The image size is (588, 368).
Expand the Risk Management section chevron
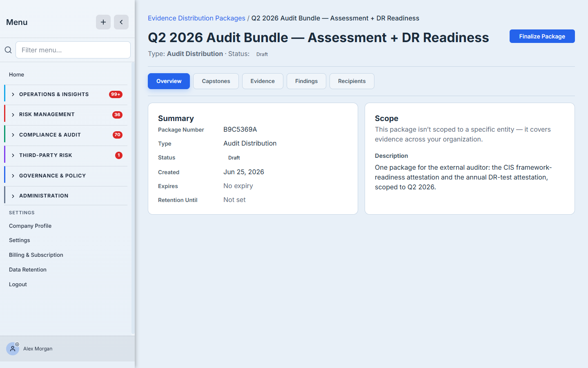pyautogui.click(x=13, y=115)
